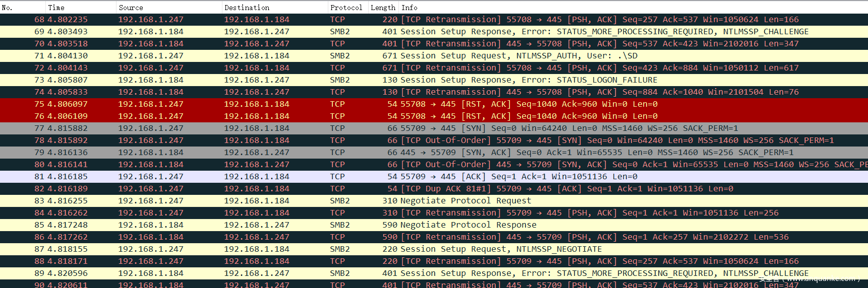Sort by the Protocol column header
This screenshot has width=868, height=288.
(x=346, y=8)
